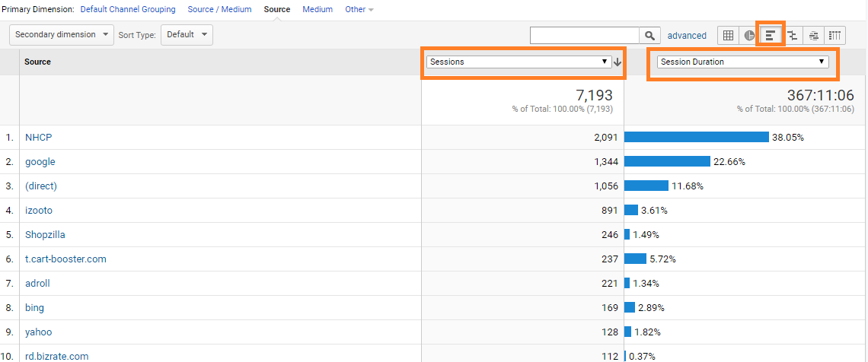Click the 1.49% Shopzilla percentage

pos(646,235)
